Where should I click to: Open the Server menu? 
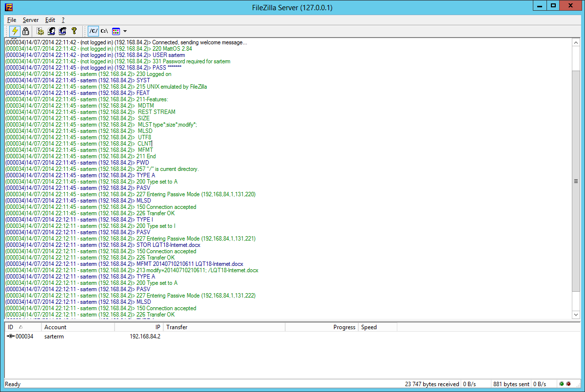(x=31, y=20)
